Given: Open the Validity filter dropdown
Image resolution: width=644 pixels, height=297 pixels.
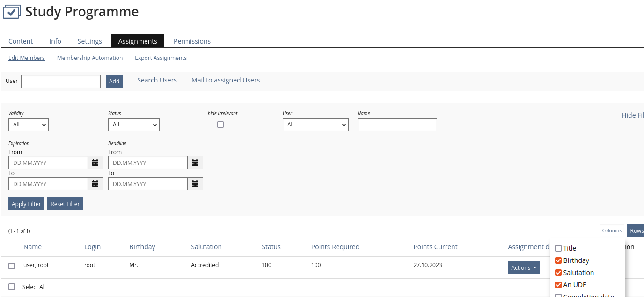Looking at the screenshot, I should pos(28,124).
